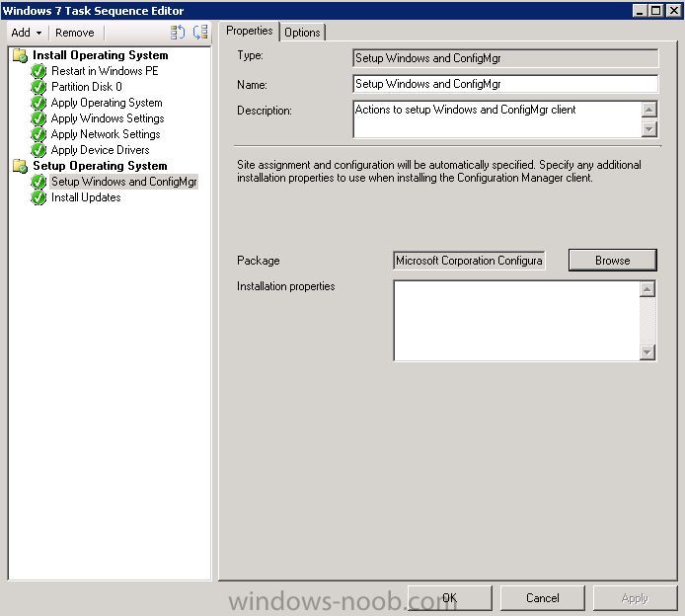The height and width of the screenshot is (616, 685).
Task: Click the OK button
Action: click(449, 598)
